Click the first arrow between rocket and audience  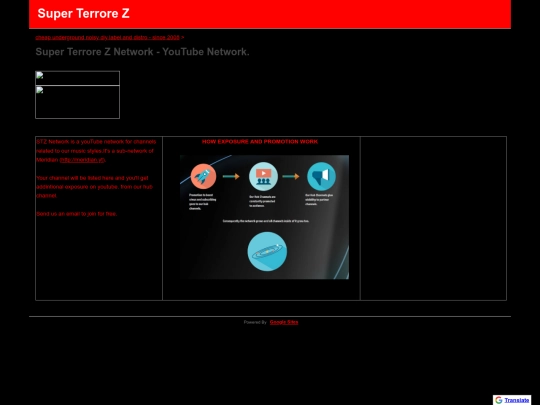(x=231, y=176)
